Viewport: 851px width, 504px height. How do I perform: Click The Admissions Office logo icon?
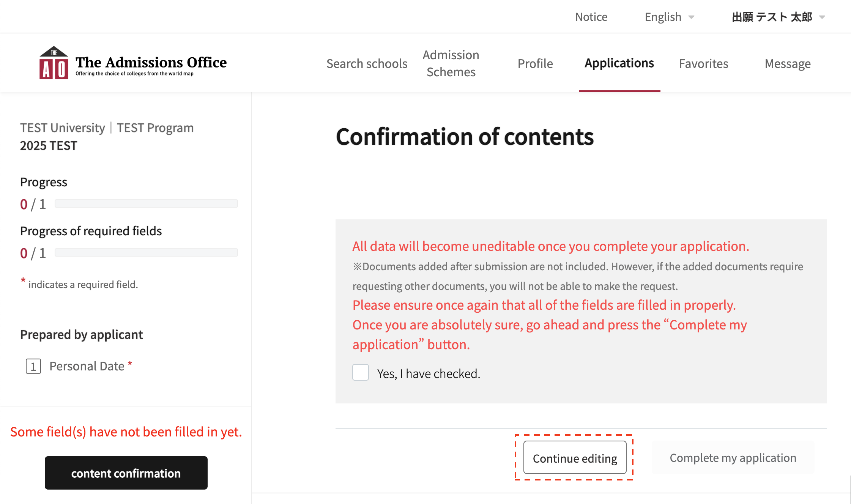pyautogui.click(x=54, y=63)
